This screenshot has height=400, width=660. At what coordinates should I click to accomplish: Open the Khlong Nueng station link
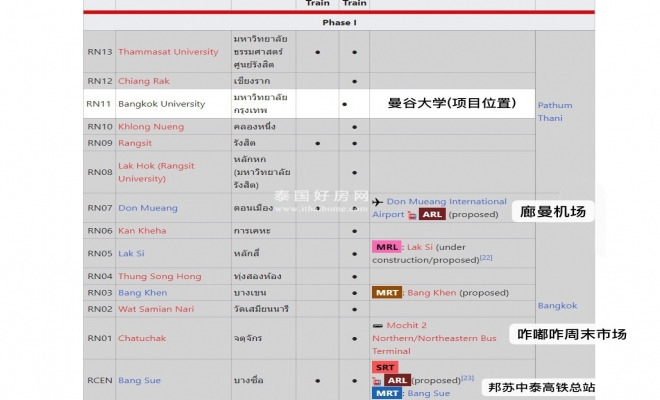(x=151, y=127)
